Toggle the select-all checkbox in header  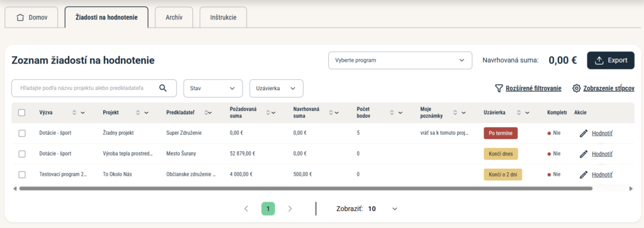pyautogui.click(x=22, y=112)
